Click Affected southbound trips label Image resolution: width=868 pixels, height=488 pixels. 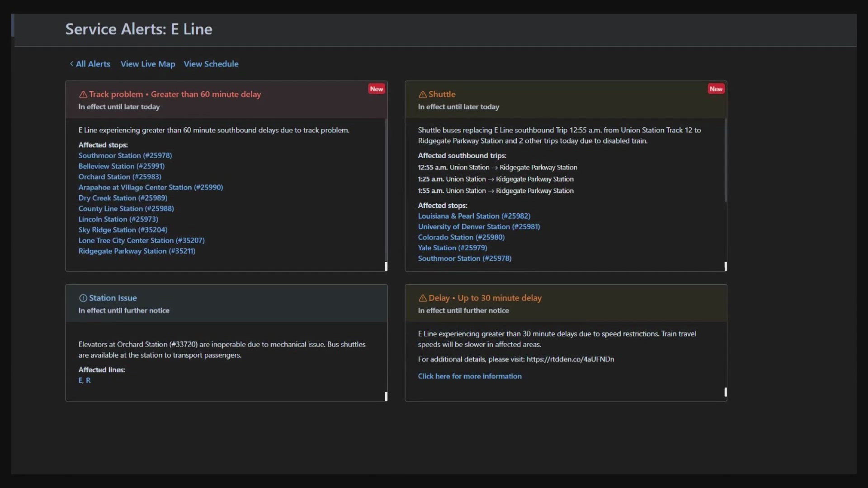pos(462,155)
